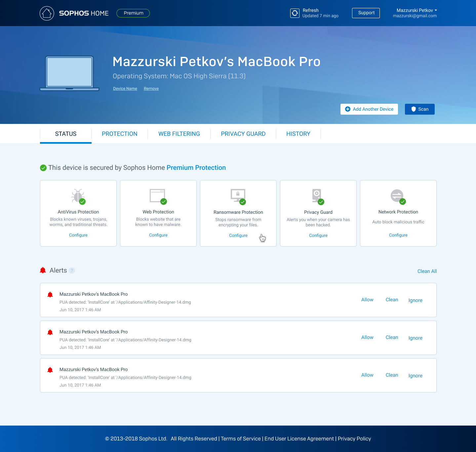Click the Network Protection arrows icon
This screenshot has width=476, height=452.
(x=398, y=197)
